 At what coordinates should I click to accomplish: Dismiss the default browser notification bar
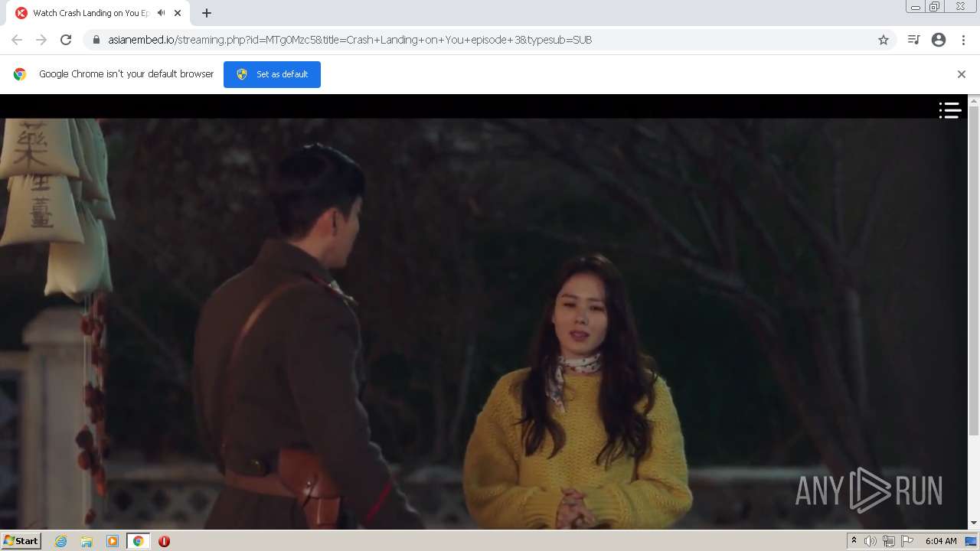[x=962, y=74]
